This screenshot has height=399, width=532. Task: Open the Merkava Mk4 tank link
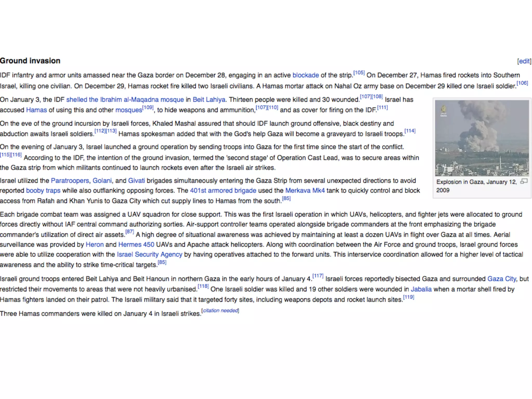point(305,191)
